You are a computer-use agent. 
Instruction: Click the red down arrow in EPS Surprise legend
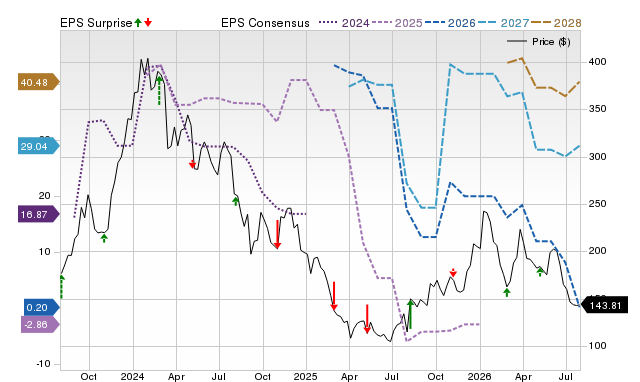coord(148,22)
